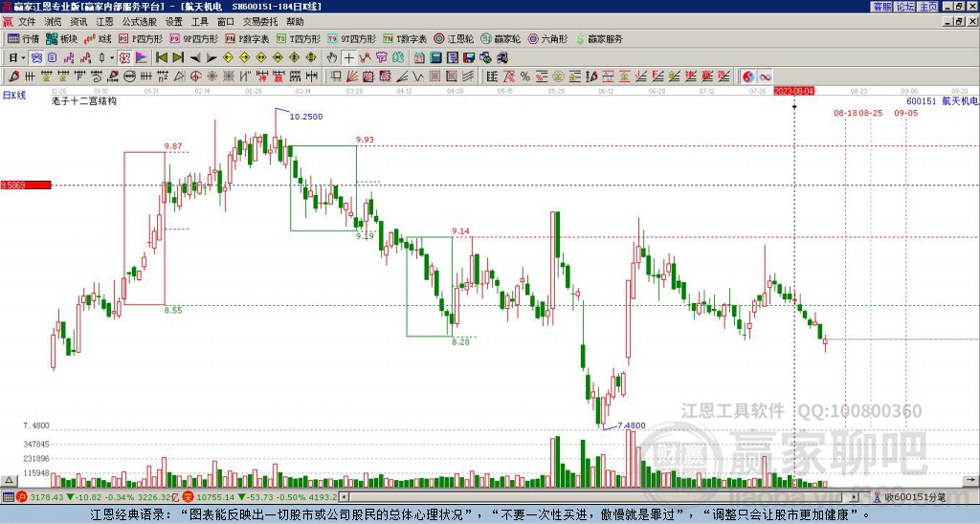Click the 08-25 cycle date label

(871, 113)
